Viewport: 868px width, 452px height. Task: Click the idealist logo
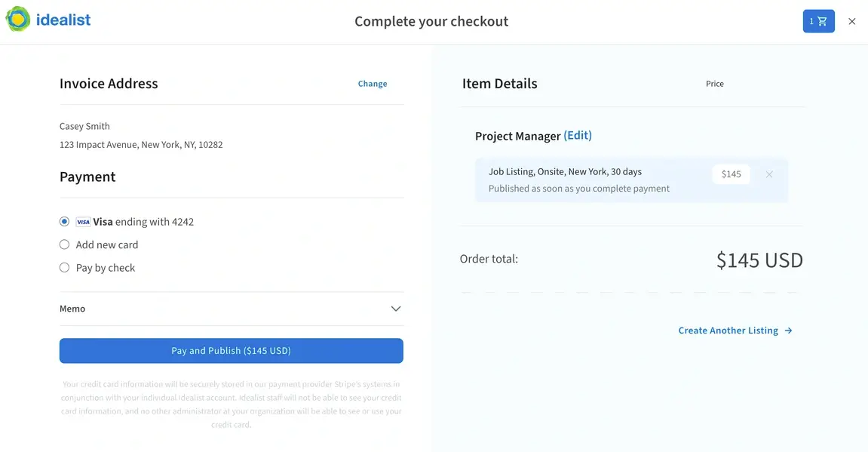coord(48,20)
